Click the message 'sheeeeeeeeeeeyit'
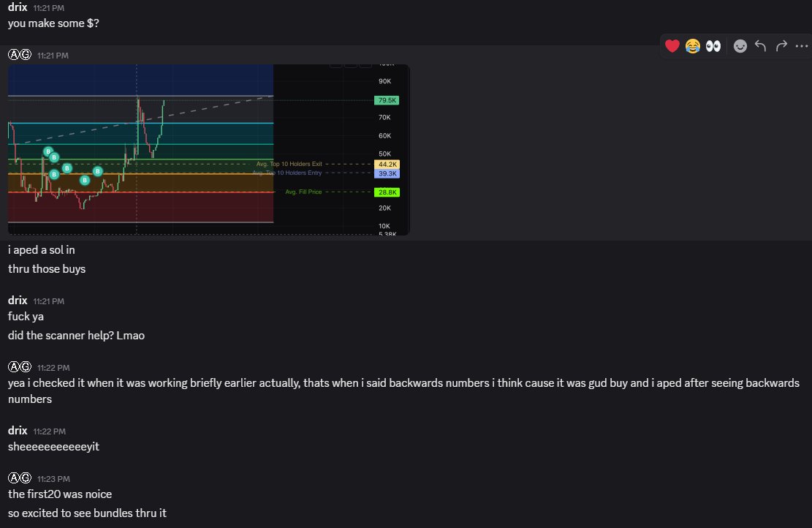 53,447
